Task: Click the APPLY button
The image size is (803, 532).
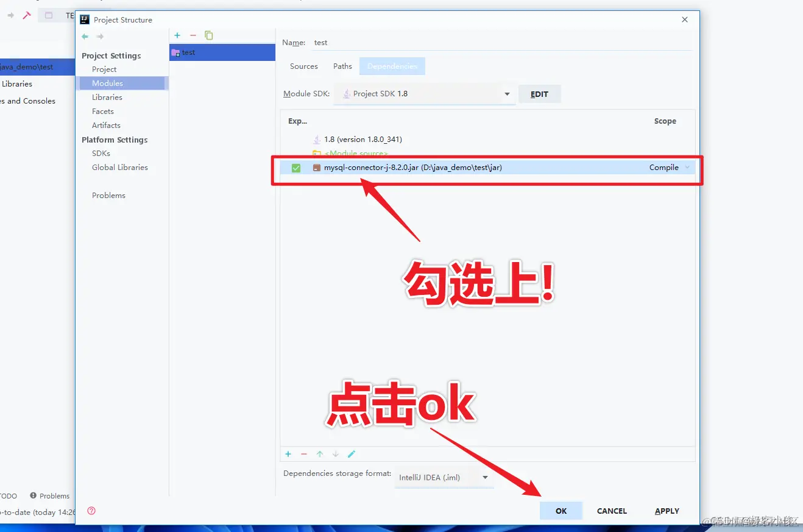Action: click(667, 511)
